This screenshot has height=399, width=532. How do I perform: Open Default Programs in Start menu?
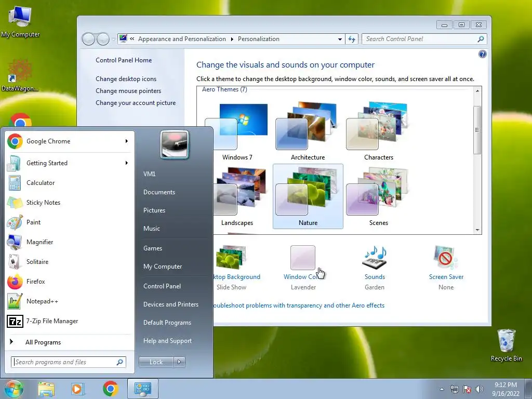click(167, 323)
